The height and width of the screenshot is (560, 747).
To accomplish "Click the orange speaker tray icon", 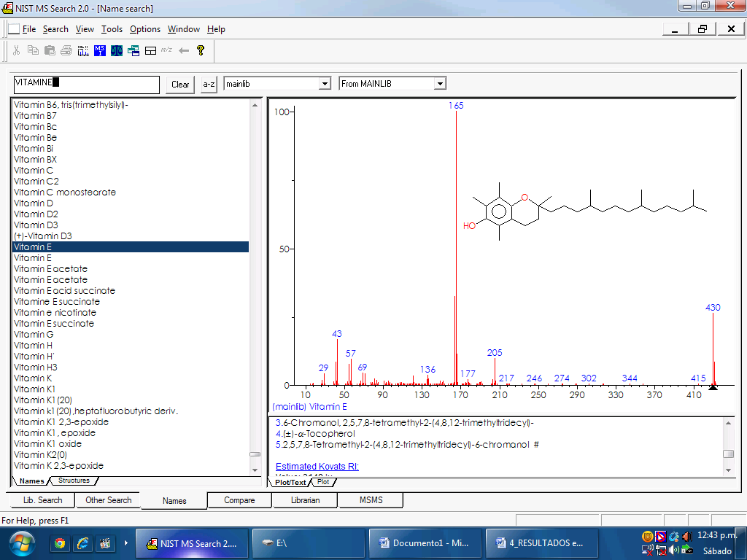I will point(687,537).
